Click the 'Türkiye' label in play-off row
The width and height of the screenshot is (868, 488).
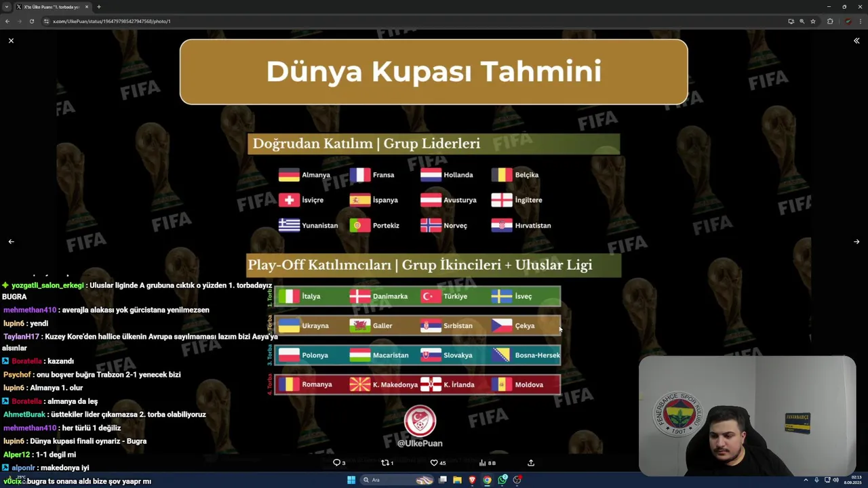pos(455,296)
